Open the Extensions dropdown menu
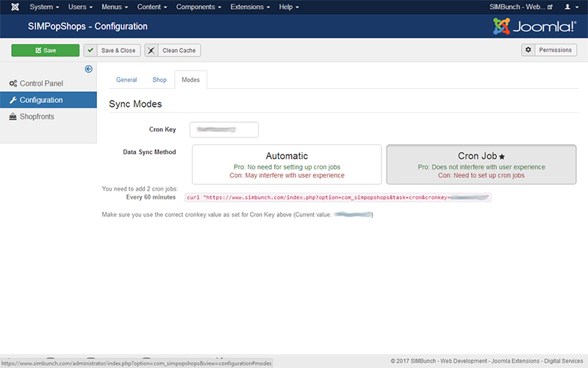This screenshot has width=588, height=368. pos(250,7)
